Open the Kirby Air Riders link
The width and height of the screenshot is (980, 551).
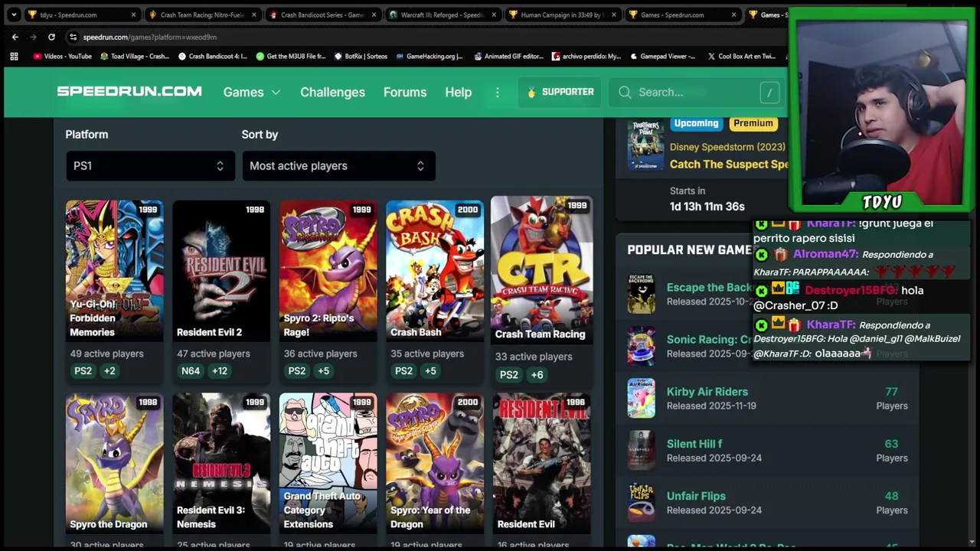(x=707, y=392)
